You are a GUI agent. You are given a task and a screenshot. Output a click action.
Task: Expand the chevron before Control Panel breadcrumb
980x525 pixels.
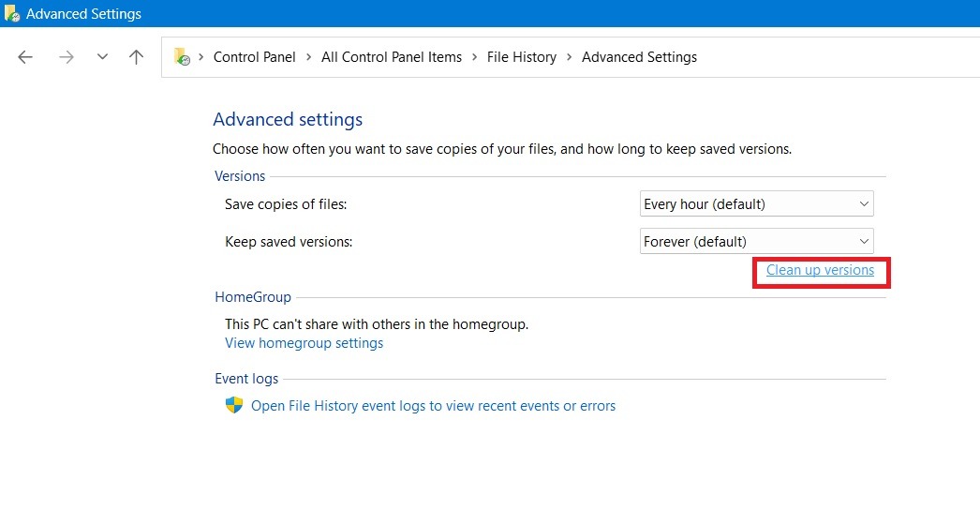pyautogui.click(x=201, y=57)
